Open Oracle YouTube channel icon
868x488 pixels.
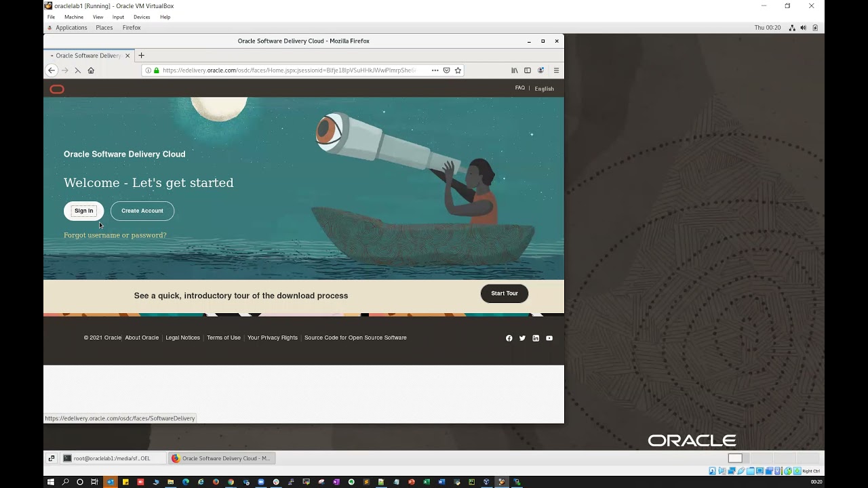pos(549,338)
